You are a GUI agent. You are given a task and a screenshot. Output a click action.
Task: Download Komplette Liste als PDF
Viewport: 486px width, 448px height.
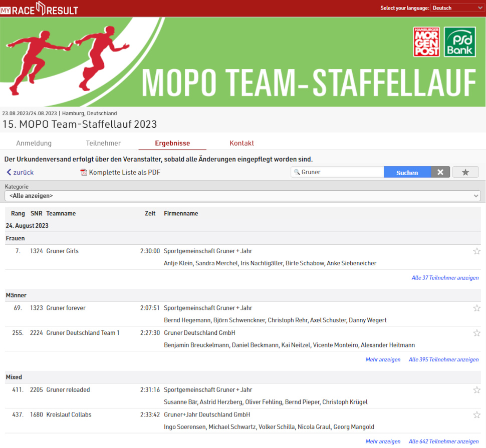coord(125,172)
